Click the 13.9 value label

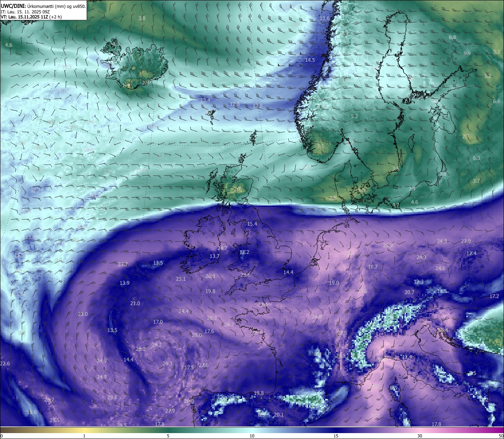coord(125,283)
